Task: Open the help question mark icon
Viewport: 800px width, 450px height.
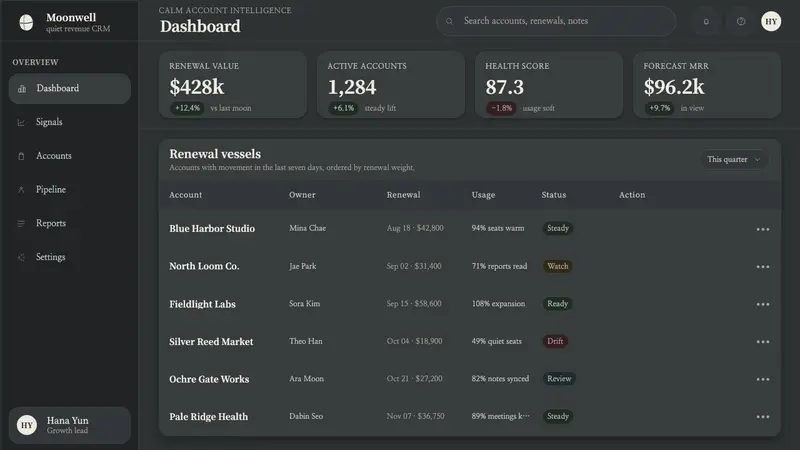Action: tap(741, 21)
